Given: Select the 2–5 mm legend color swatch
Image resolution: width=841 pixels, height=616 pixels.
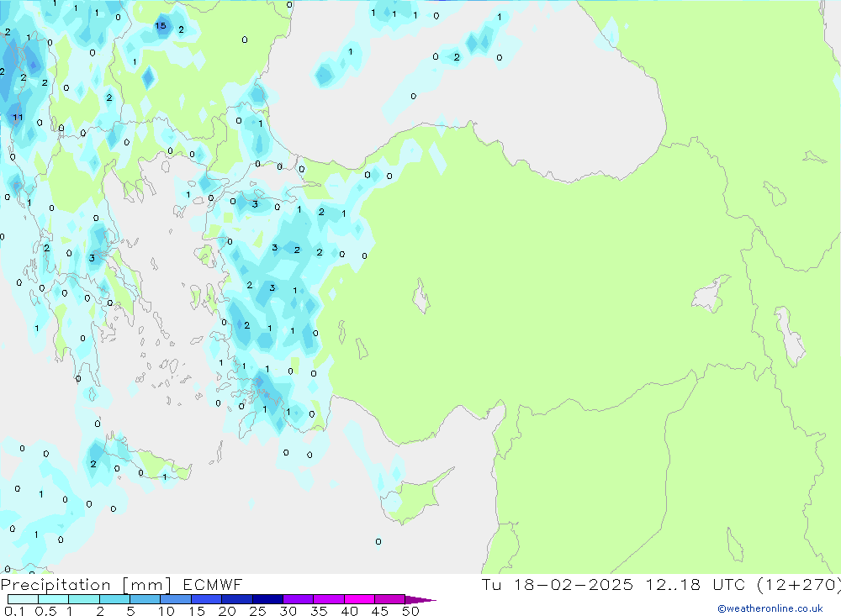Looking at the screenshot, I should [114, 599].
